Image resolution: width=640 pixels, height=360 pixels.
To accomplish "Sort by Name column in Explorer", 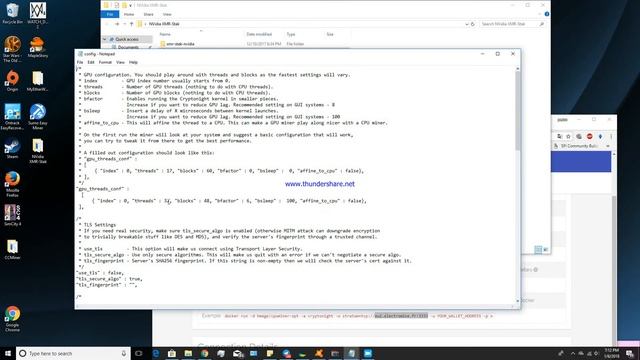I will (165, 34).
